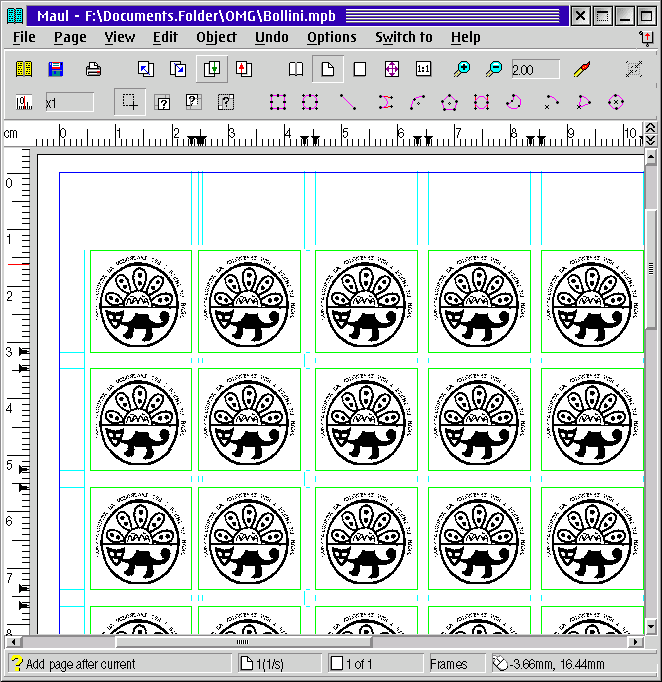662x682 pixels.
Task: Open the Switch to menu
Action: point(404,37)
